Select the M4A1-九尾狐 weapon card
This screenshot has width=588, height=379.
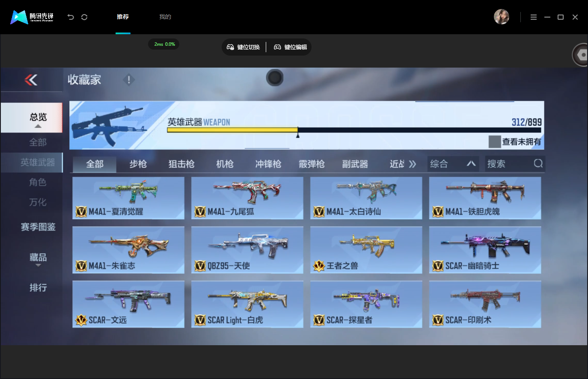click(x=247, y=198)
